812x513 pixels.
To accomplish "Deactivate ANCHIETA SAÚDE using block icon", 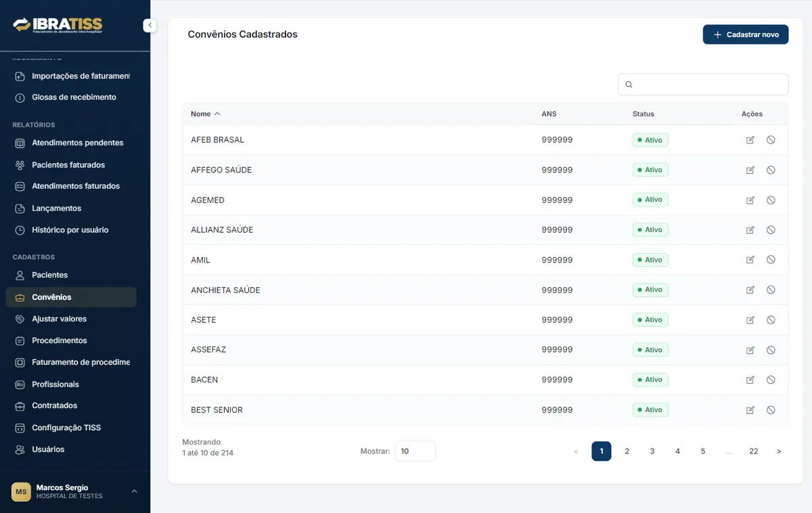I will pyautogui.click(x=771, y=290).
